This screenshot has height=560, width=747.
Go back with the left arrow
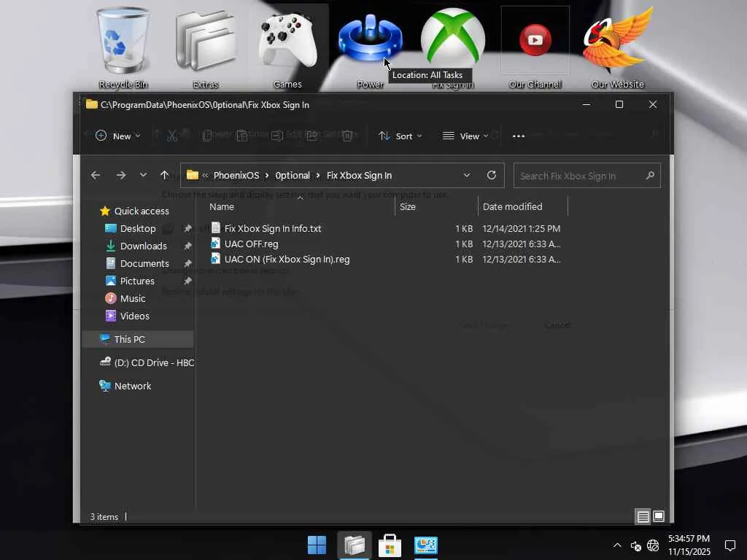(96, 175)
